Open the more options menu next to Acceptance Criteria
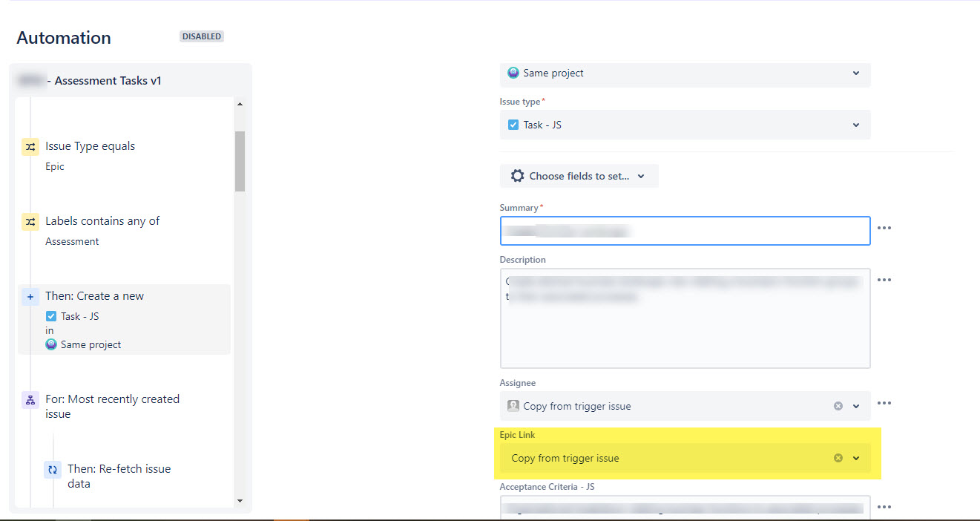This screenshot has height=521, width=980. pos(884,507)
